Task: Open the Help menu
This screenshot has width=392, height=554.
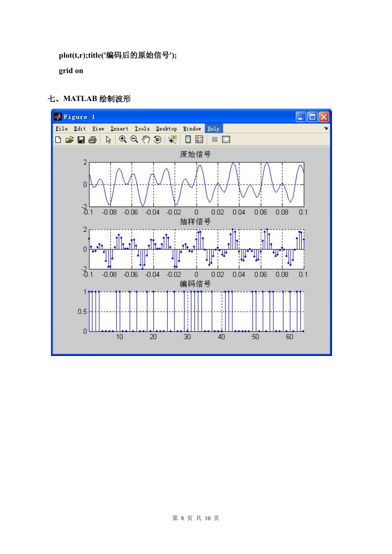Action: (214, 129)
